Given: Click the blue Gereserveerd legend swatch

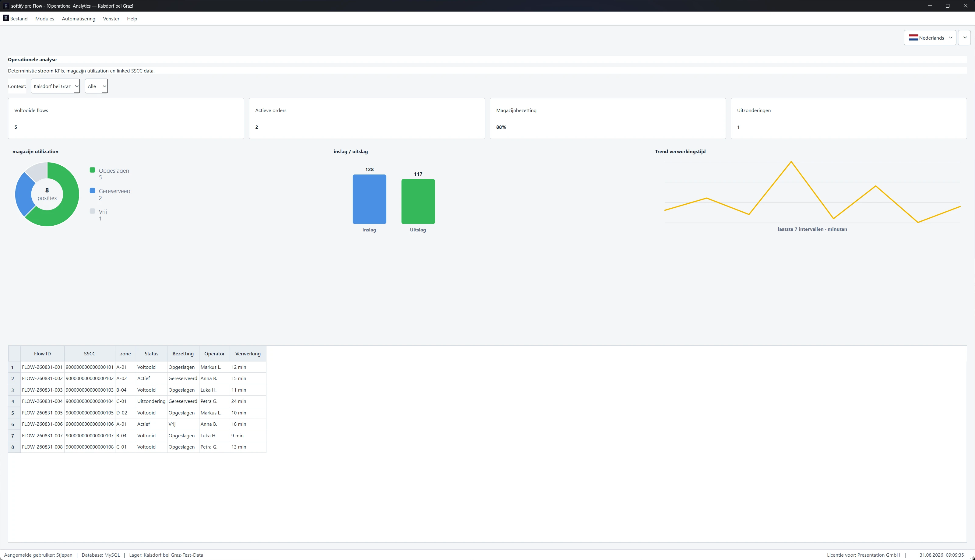Looking at the screenshot, I should coord(92,190).
